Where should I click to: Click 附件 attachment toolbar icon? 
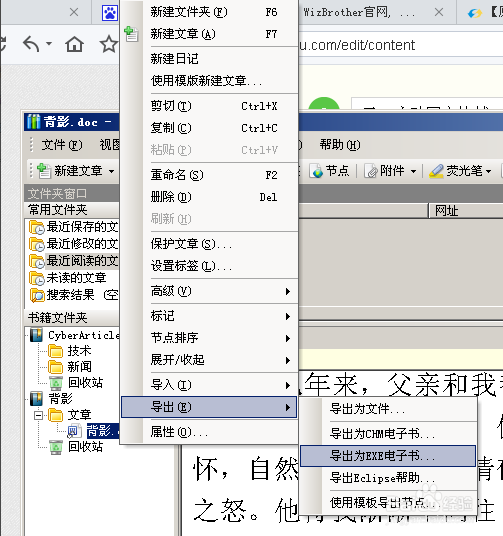point(371,170)
